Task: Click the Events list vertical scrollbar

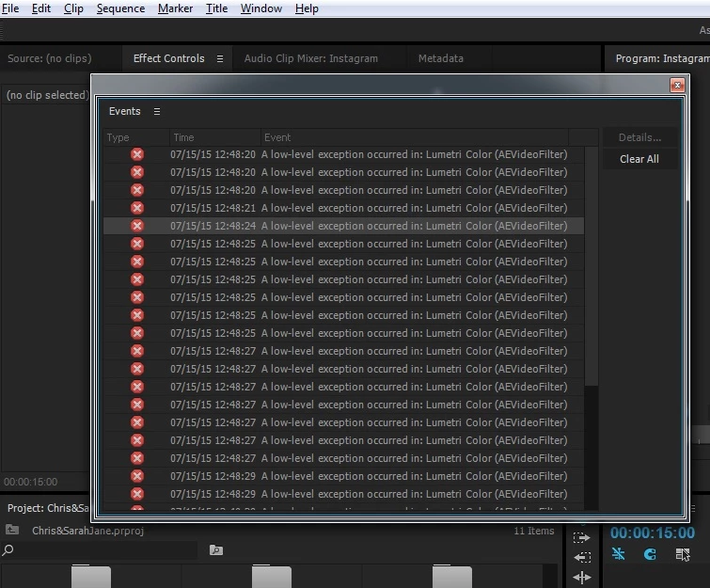Action: coord(591,267)
